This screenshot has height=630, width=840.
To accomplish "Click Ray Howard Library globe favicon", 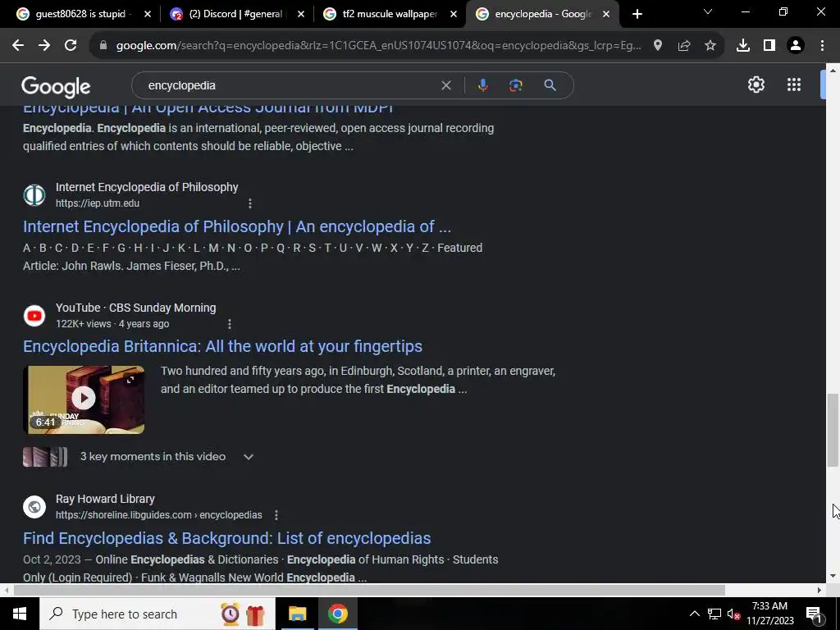I will (34, 506).
